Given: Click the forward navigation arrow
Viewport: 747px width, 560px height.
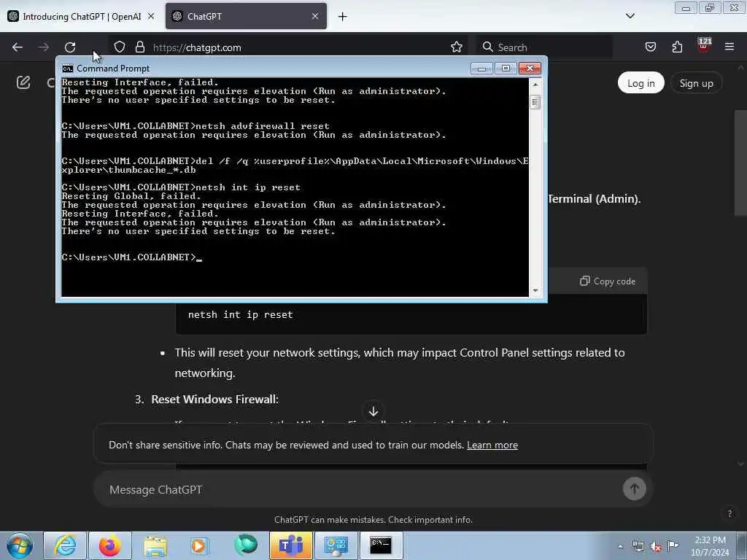Looking at the screenshot, I should point(43,47).
